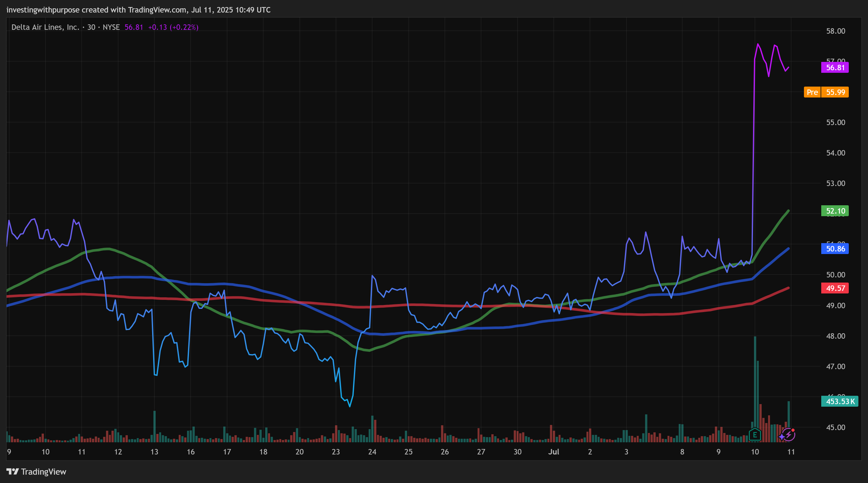This screenshot has width=868, height=483.
Task: Click the 55.99 pre-market price label
Action: tap(835, 92)
